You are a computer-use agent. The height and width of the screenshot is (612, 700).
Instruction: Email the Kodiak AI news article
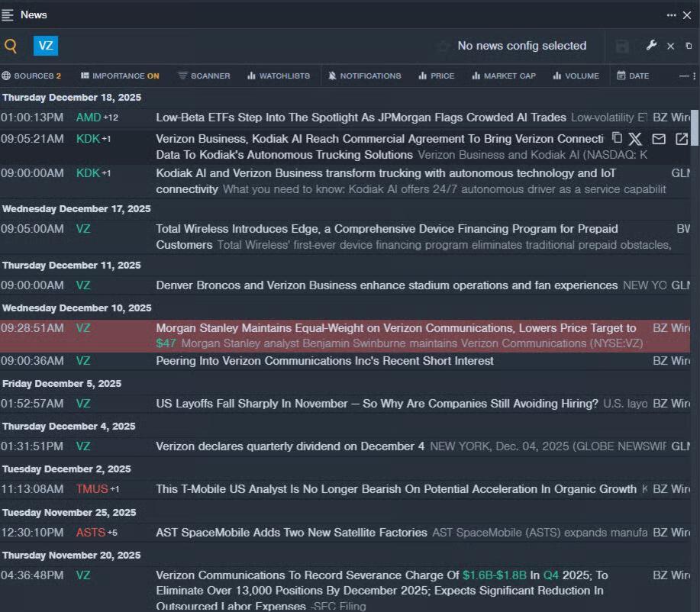point(659,139)
